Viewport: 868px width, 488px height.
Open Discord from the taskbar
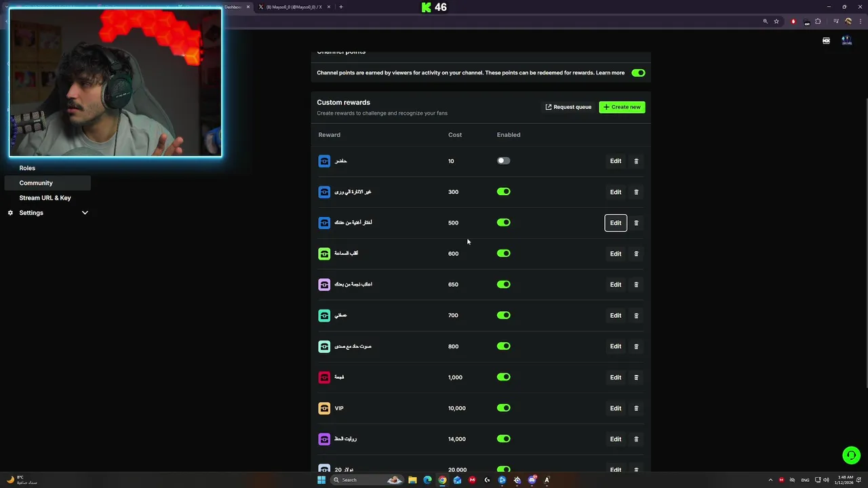532,480
